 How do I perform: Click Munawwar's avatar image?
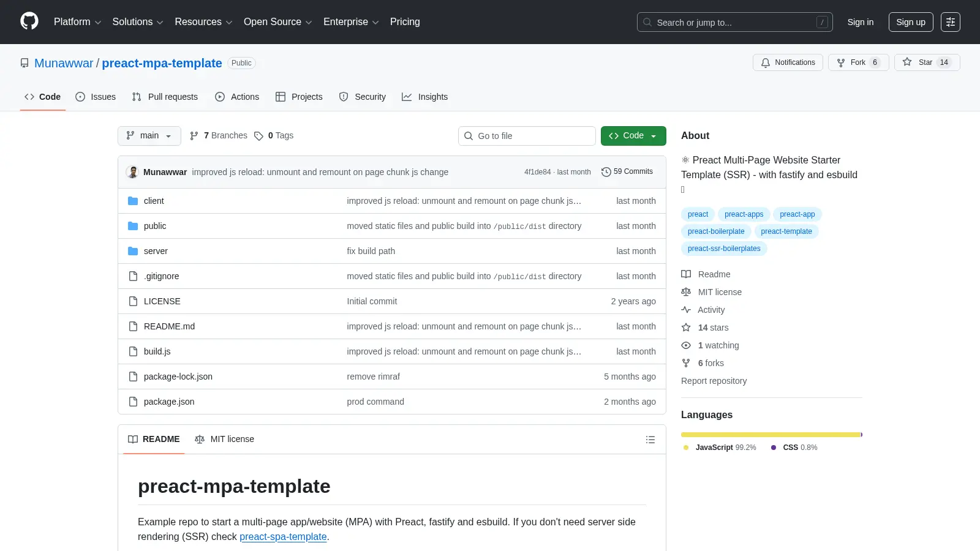tap(132, 172)
